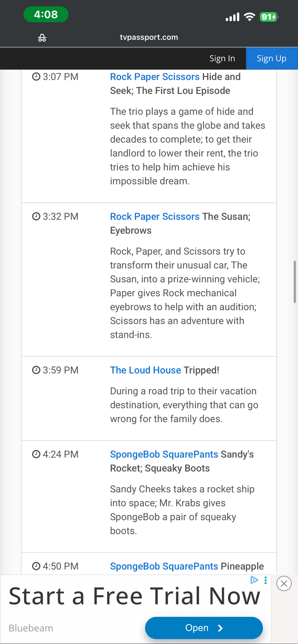
Task: Tap the clock icon beside 3:32 PM
Action: tap(36, 216)
